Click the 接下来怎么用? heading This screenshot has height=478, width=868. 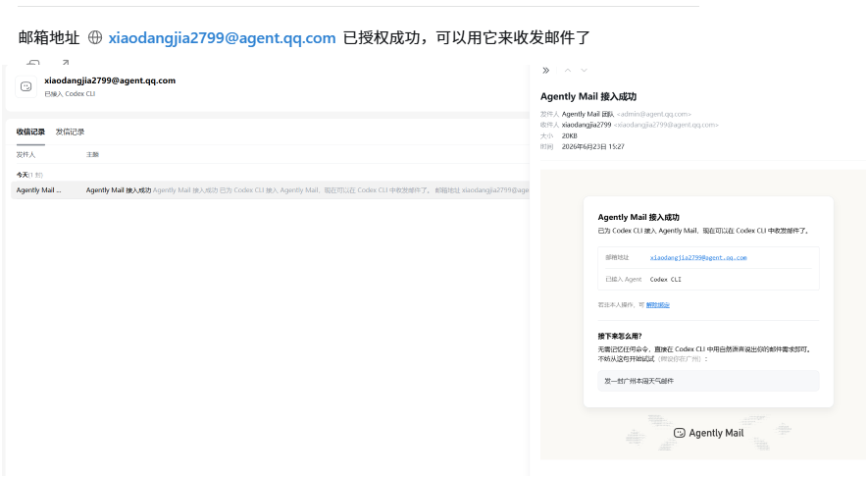[x=620, y=337]
